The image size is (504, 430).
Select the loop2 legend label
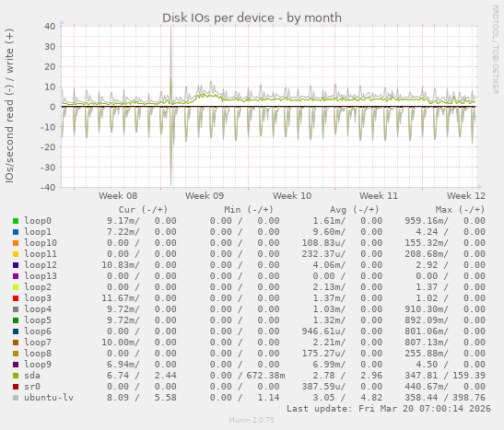[38, 286]
